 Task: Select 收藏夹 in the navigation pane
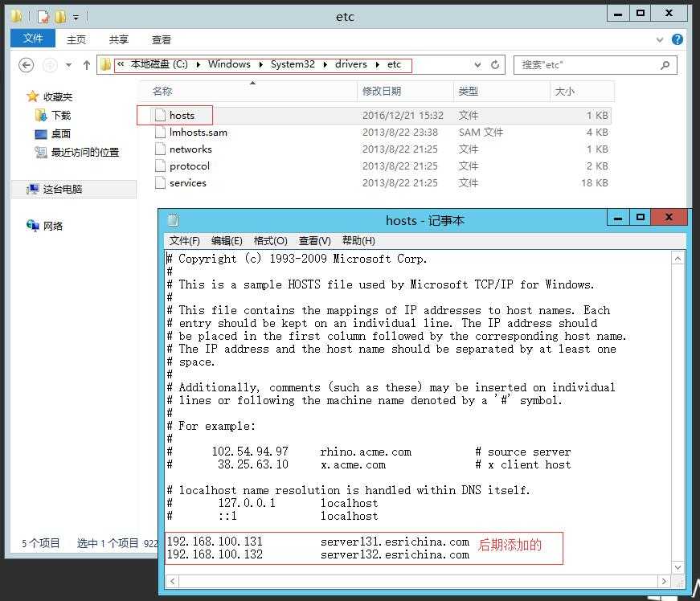coord(58,97)
